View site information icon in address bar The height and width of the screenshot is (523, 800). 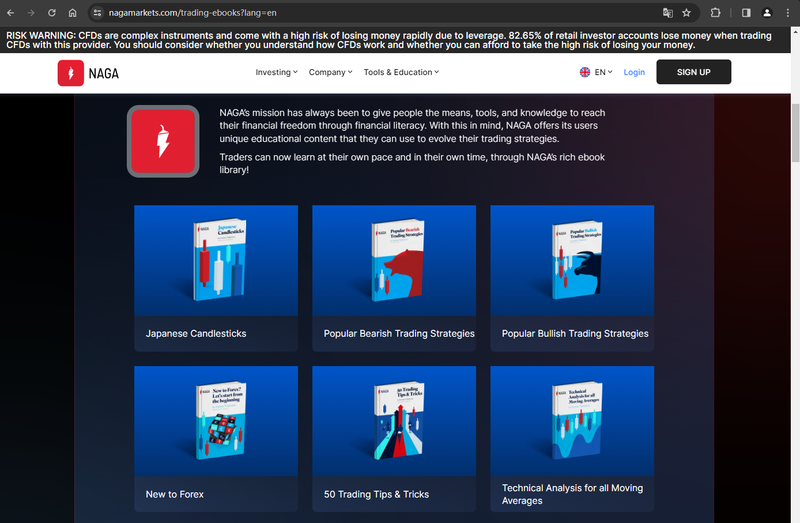click(x=97, y=13)
